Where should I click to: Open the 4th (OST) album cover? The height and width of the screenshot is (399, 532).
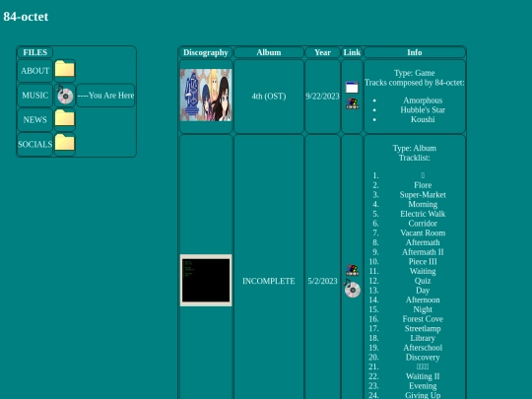[x=206, y=95]
